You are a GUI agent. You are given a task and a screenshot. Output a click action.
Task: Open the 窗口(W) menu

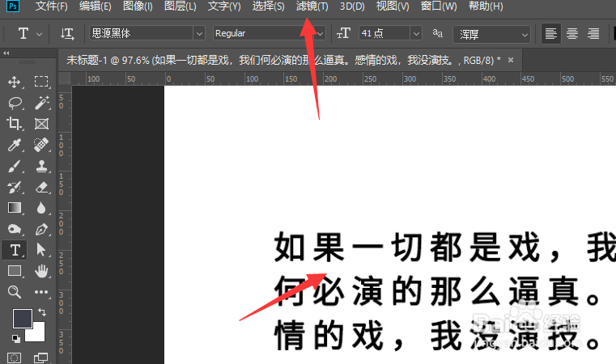click(x=439, y=6)
